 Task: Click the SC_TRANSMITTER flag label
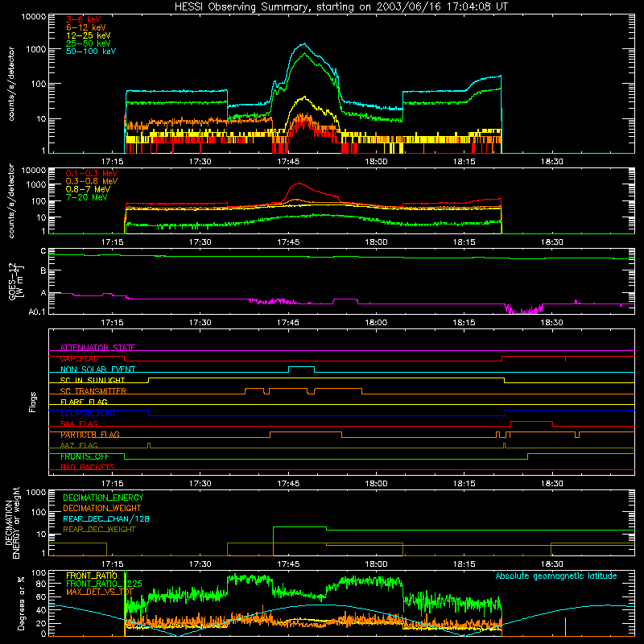click(93, 391)
